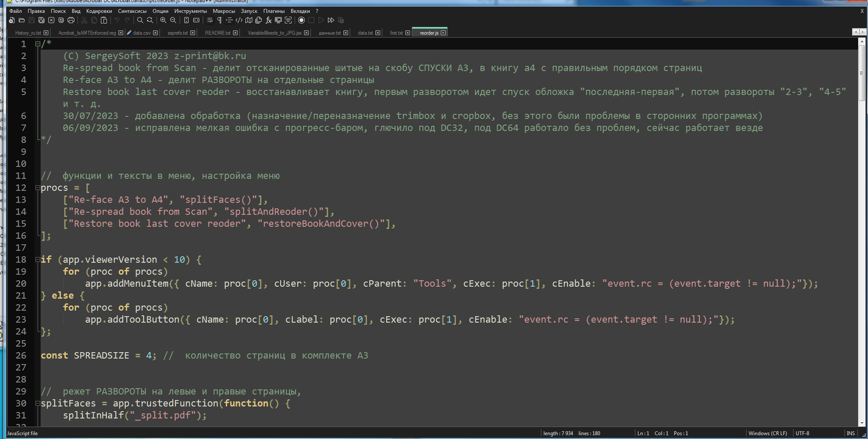The height and width of the screenshot is (439, 868).
Task: Switch to the Acrobat_IsAMTEnforced.reg tab
Action: (87, 33)
